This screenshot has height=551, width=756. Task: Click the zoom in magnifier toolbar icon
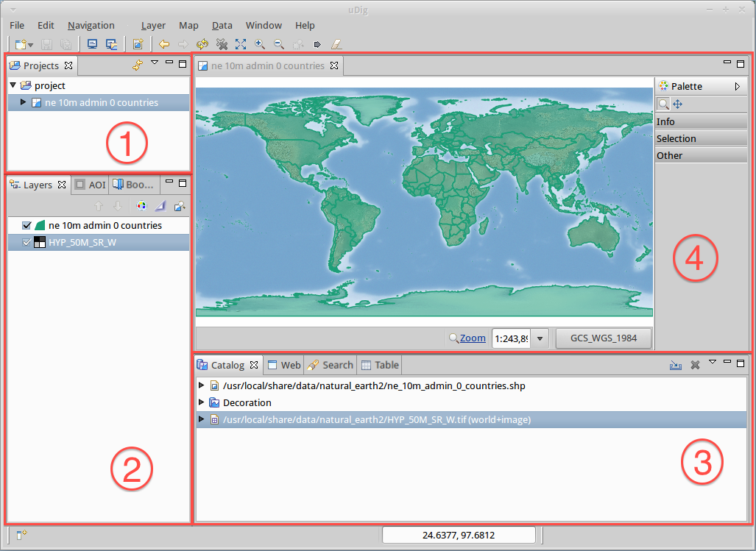click(x=260, y=44)
